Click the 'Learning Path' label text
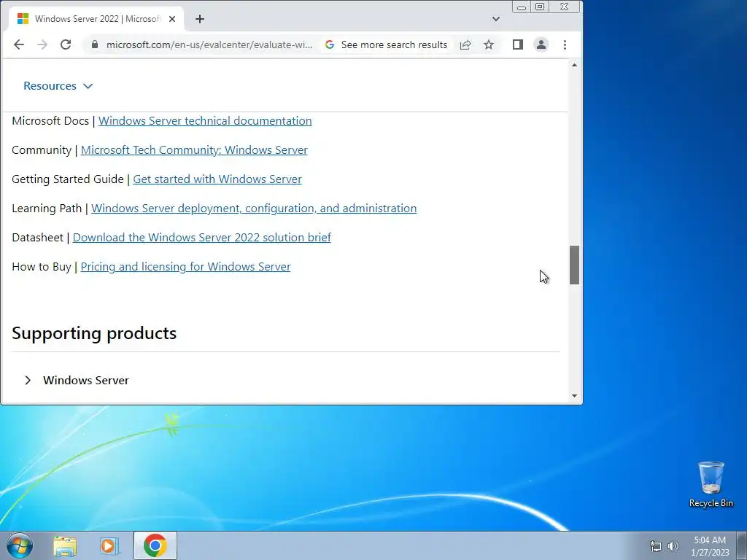747x560 pixels. (47, 208)
